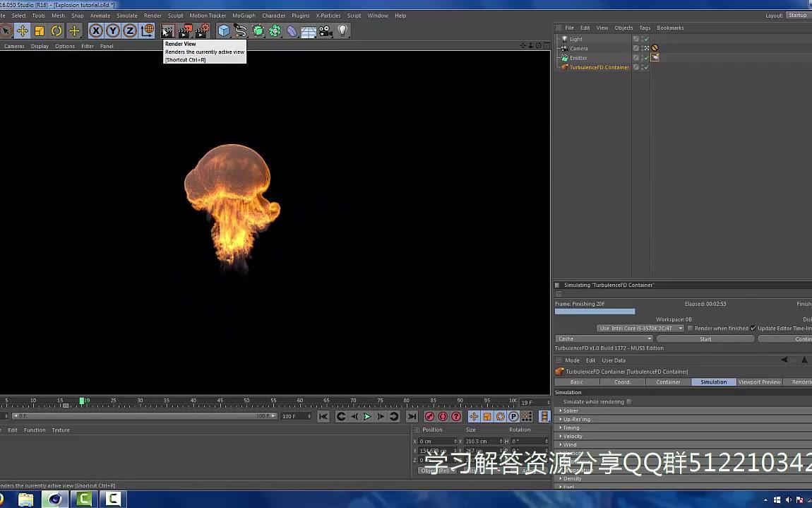Toggle Update Editor Time-line checkbox

pos(753,327)
